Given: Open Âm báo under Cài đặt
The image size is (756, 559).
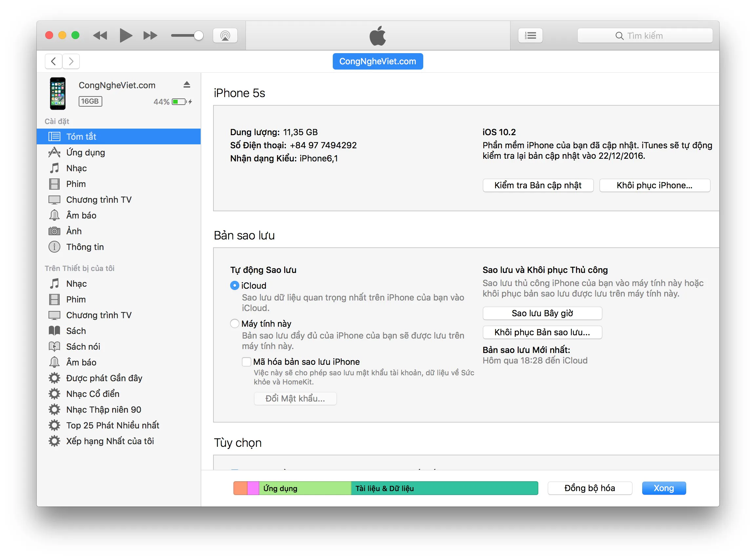Looking at the screenshot, I should click(x=119, y=215).
